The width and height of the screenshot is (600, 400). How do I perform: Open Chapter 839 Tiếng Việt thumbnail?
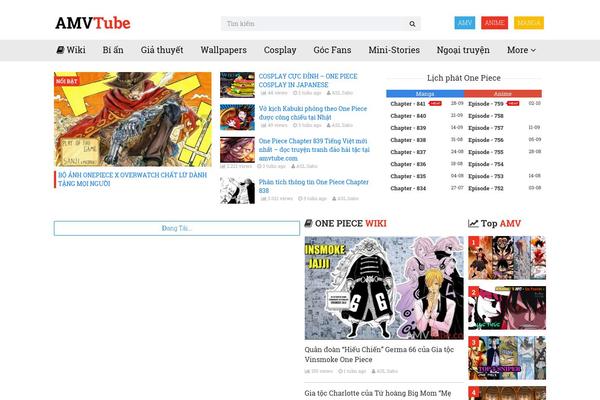click(x=237, y=150)
